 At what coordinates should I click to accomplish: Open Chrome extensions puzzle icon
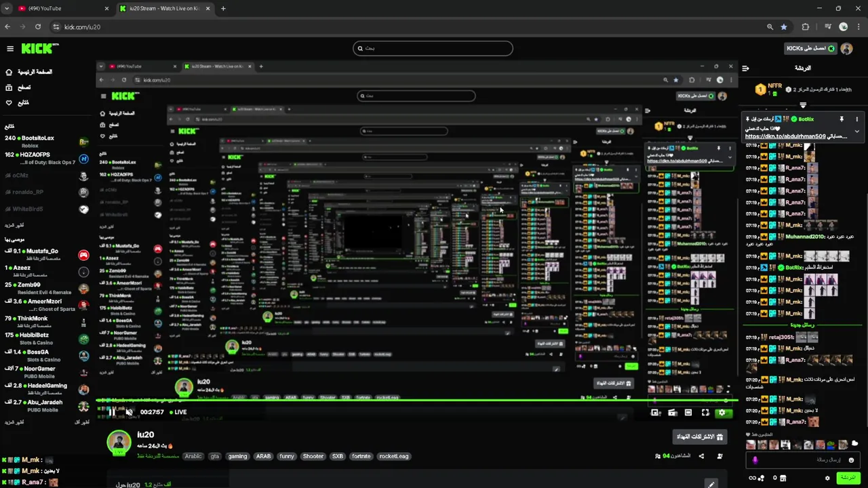(806, 26)
